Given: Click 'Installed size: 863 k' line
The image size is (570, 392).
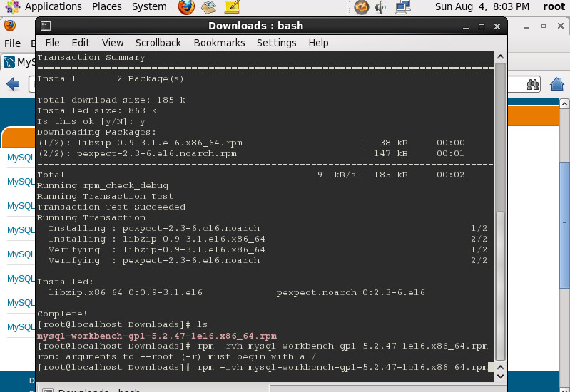Looking at the screenshot, I should pos(97,110).
